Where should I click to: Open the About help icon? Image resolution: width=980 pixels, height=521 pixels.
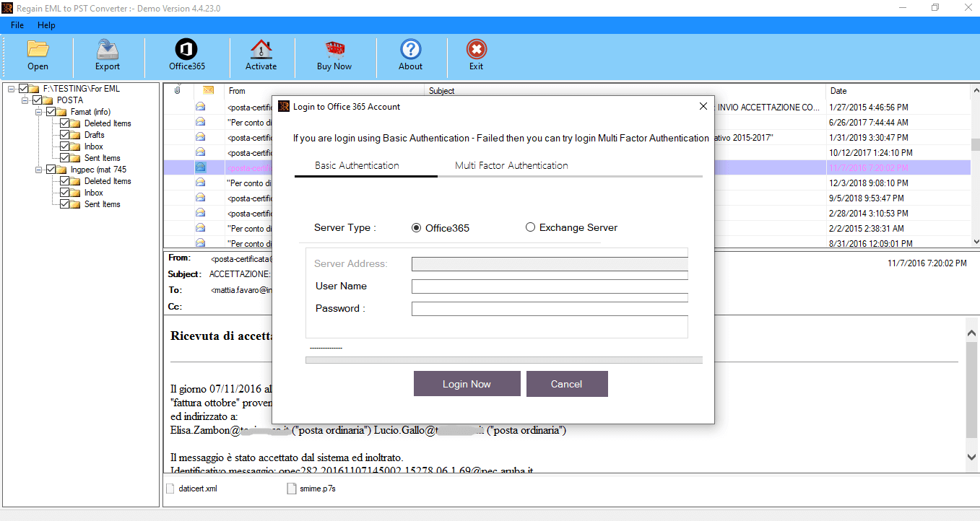[410, 49]
